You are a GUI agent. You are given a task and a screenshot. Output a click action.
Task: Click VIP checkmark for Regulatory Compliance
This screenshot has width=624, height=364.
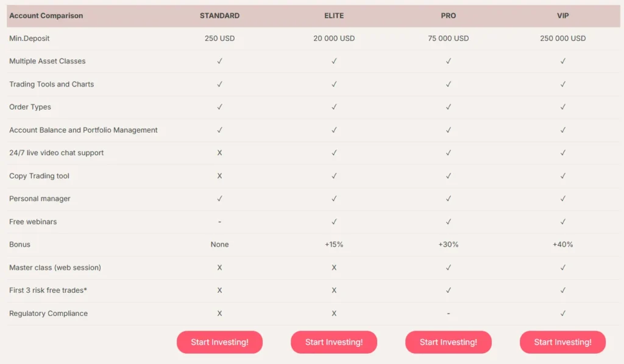click(562, 313)
